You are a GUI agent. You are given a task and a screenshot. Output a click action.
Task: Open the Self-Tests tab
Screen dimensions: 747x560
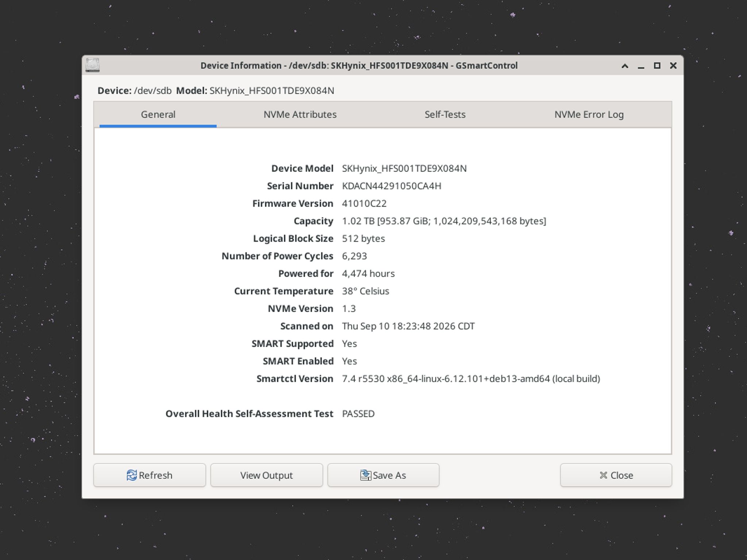(x=445, y=114)
